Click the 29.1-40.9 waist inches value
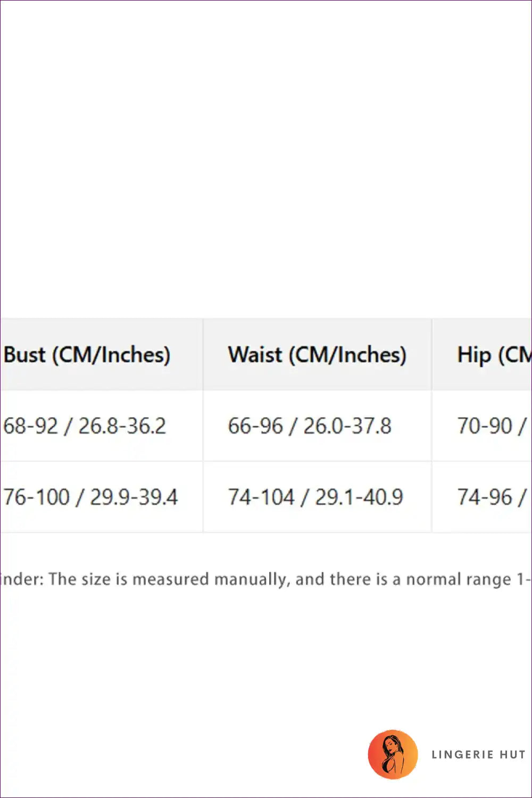This screenshot has height=798, width=532. click(x=359, y=497)
